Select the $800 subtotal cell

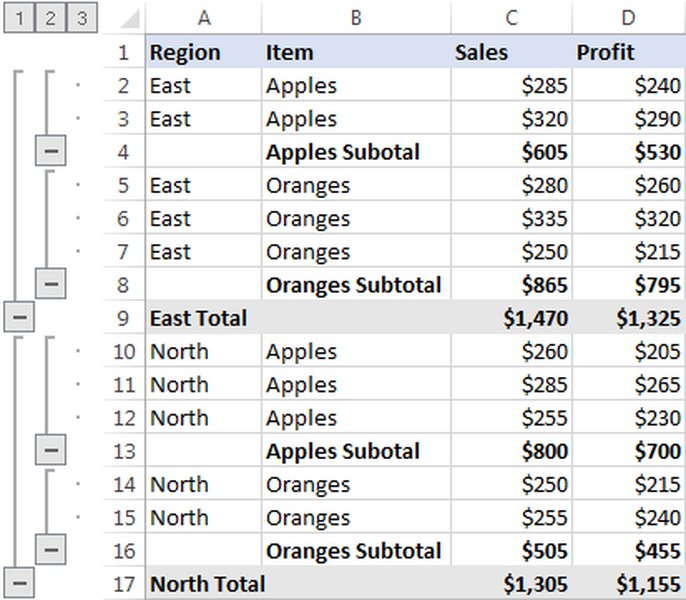(x=511, y=451)
